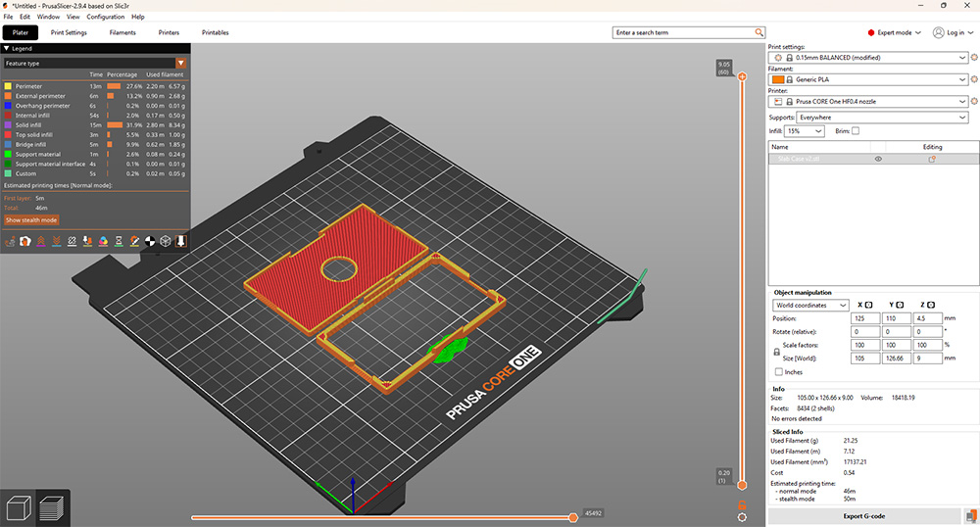
Task: Reset Y axis with icon beside Y label
Action: click(900, 305)
